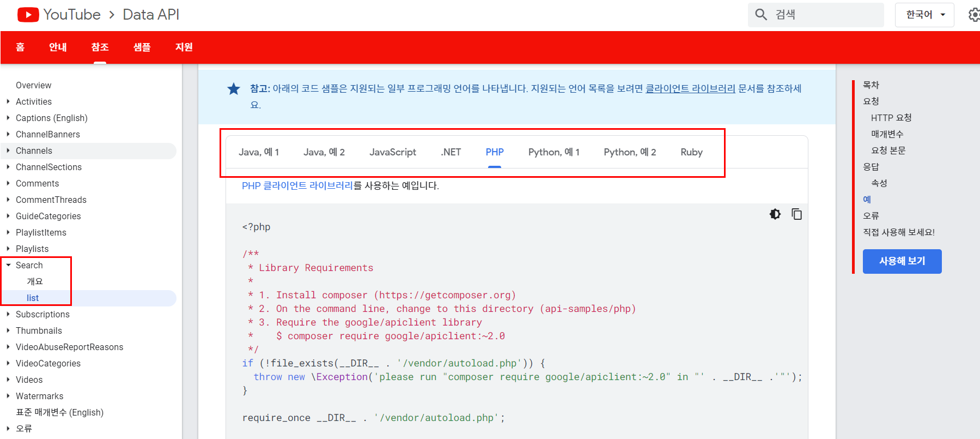The height and width of the screenshot is (439, 980).
Task: Select the PHP code tab
Action: [495, 152]
